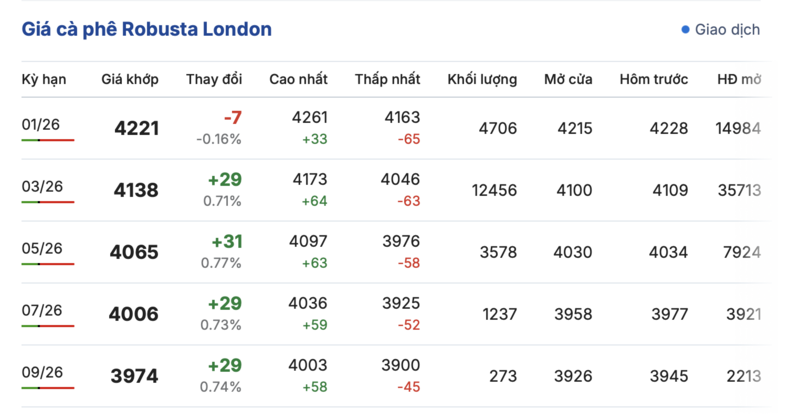Click the range bar under 09/26
The height and width of the screenshot is (419, 800).
[47, 388]
